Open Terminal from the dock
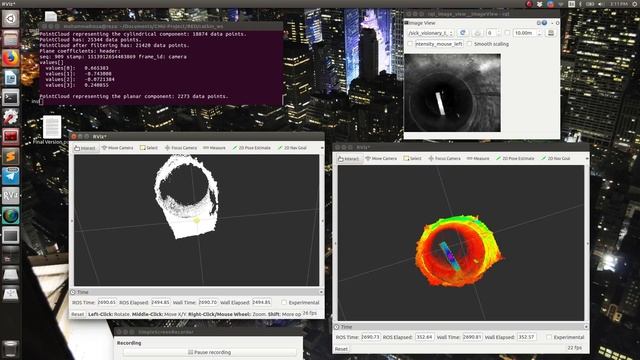This screenshot has width=640, height=360. (11, 97)
